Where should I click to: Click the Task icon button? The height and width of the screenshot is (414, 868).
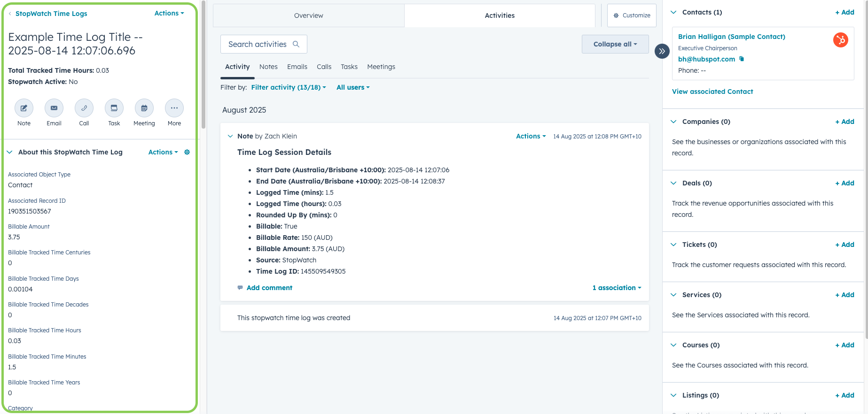click(114, 108)
